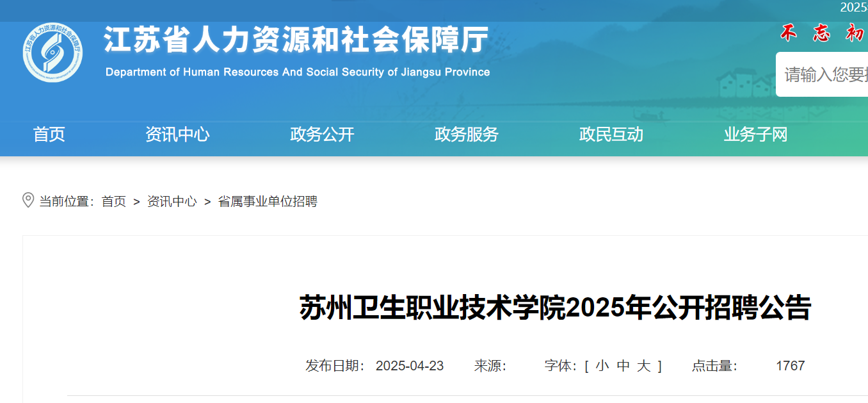
Task: Click the 来源 label
Action: pyautogui.click(x=490, y=366)
